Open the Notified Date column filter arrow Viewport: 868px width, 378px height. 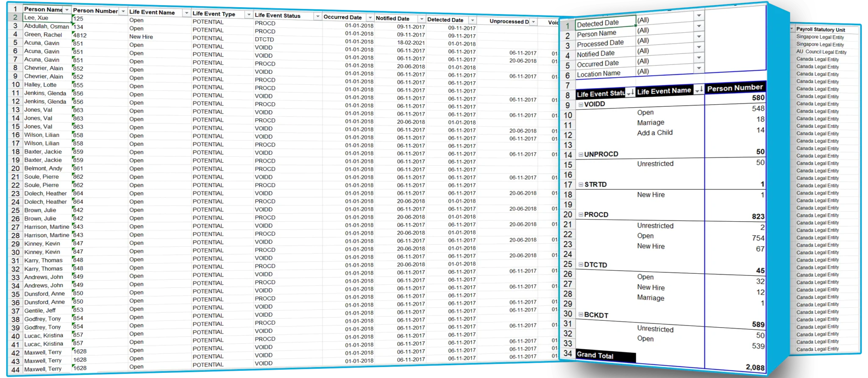pyautogui.click(x=421, y=19)
